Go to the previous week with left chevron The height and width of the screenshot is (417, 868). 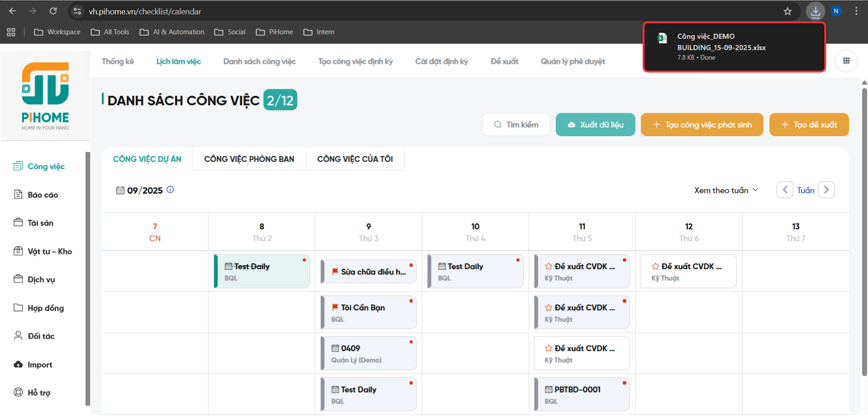coord(784,190)
